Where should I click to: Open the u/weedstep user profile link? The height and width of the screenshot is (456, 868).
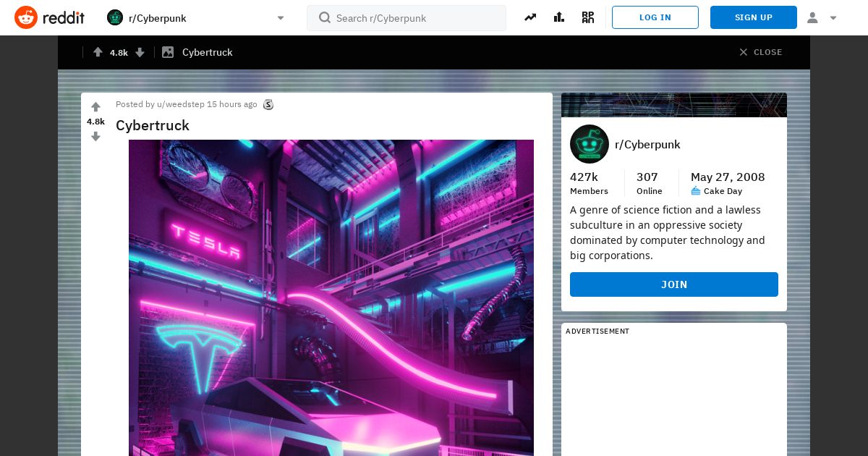(181, 104)
